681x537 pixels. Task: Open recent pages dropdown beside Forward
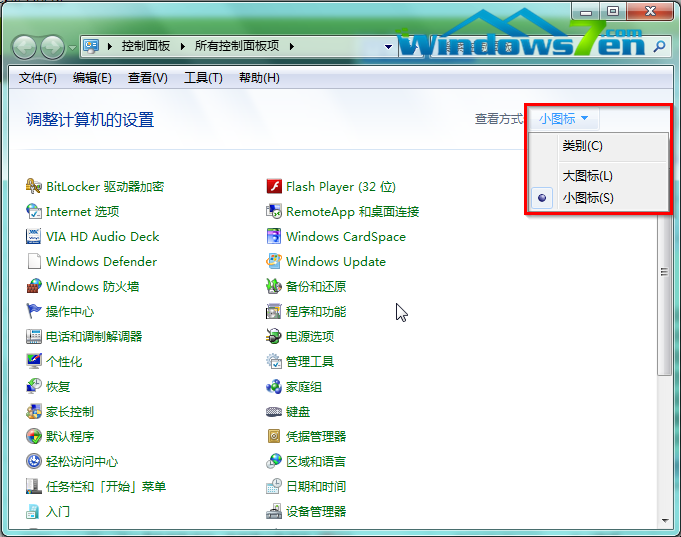[73, 47]
